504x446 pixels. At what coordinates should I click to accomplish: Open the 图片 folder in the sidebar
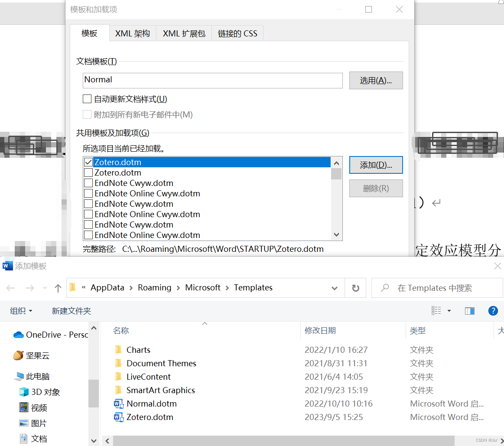[33, 423]
